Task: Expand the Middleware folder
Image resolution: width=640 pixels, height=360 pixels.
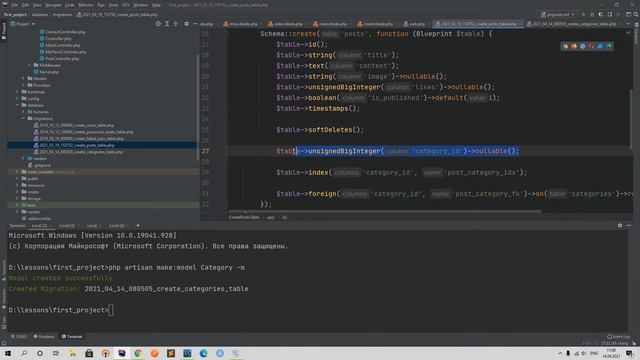Action: click(29, 65)
